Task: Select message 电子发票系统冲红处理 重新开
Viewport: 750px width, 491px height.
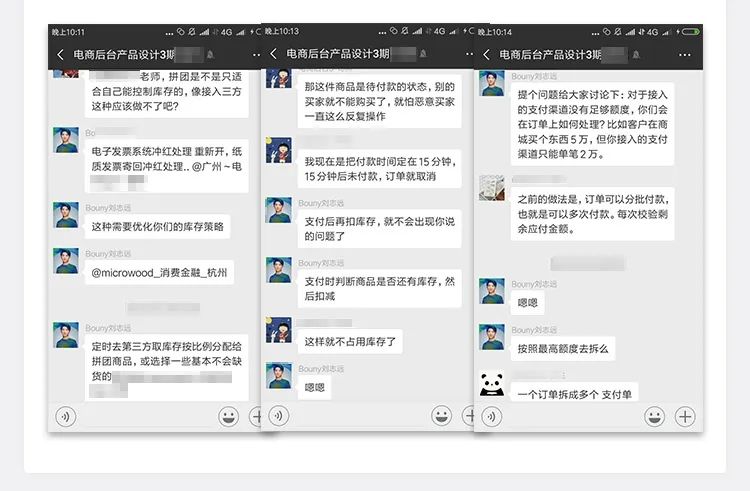Action: [166, 166]
